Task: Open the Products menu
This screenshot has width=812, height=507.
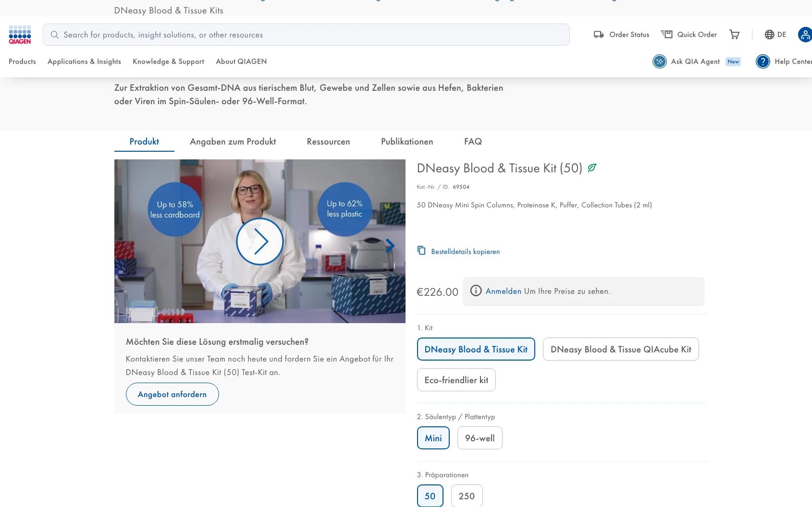Action: [x=22, y=61]
